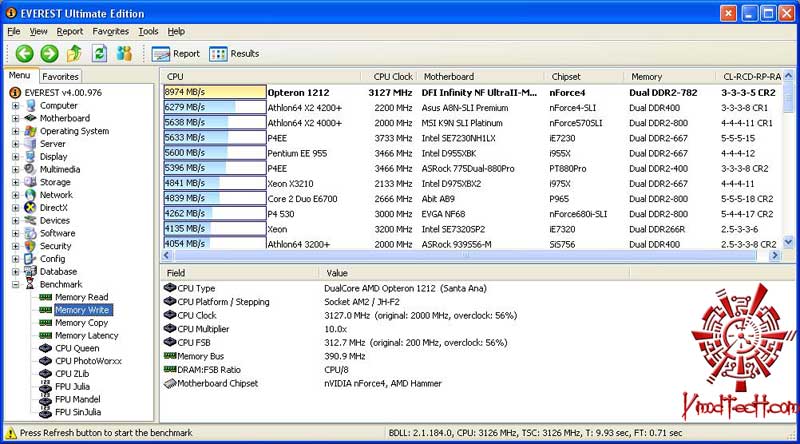Open Memory Copy benchmark
Screen dimensions: 800x444
tap(82, 323)
